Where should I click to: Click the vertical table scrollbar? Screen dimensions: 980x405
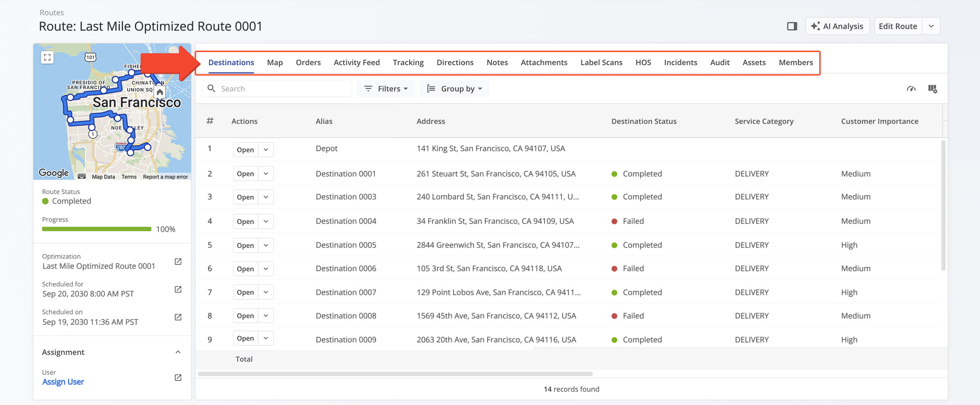pyautogui.click(x=943, y=206)
